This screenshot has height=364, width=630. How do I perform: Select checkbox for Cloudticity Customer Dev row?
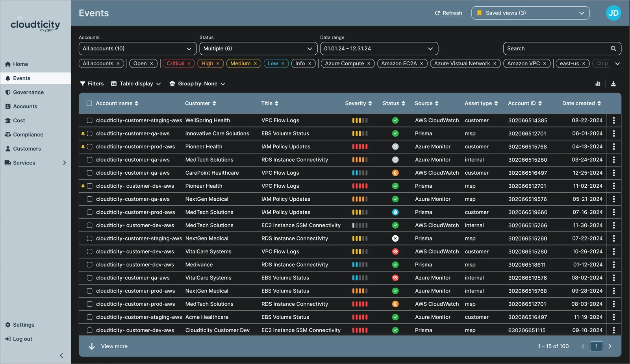click(89, 331)
